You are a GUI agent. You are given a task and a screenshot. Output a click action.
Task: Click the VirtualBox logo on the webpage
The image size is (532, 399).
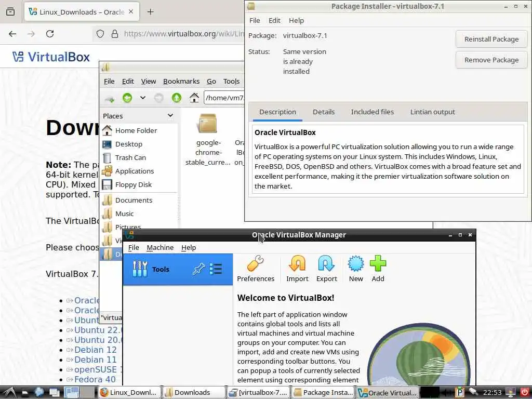(x=51, y=57)
